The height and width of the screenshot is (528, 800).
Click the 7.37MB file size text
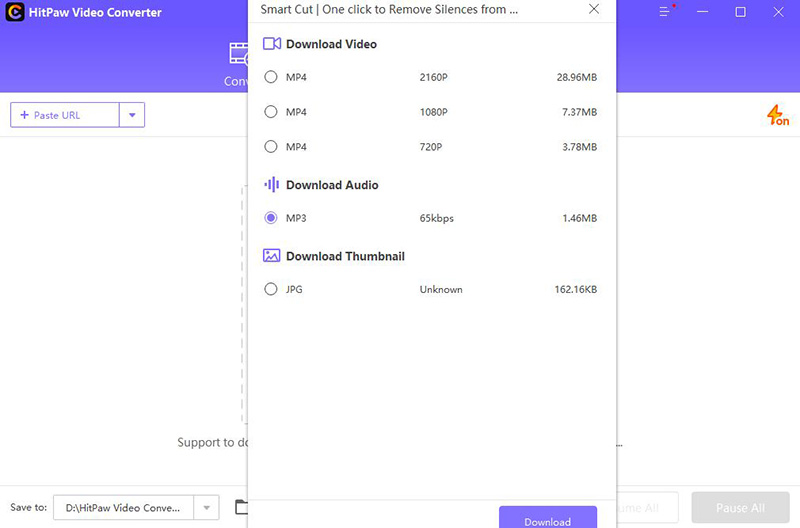579,112
